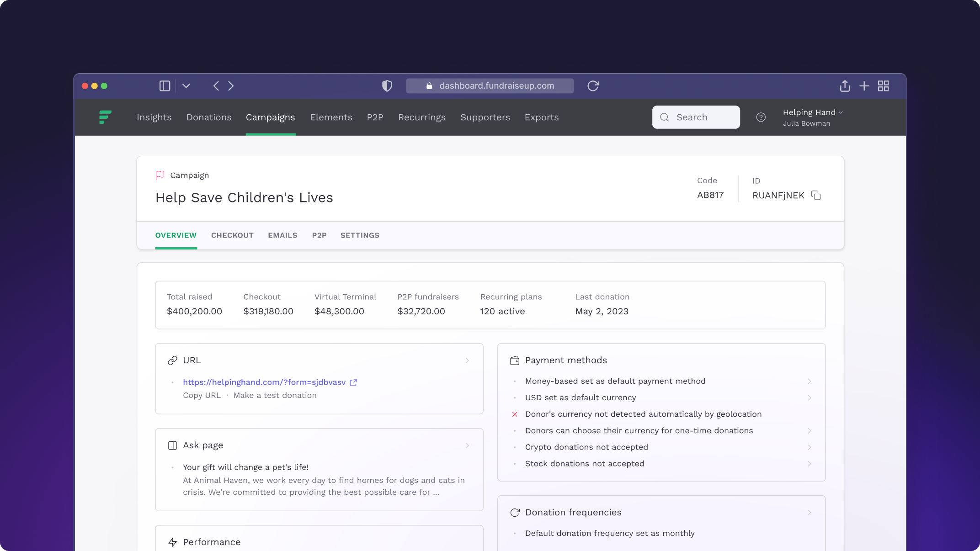Screen dimensions: 980x551
Task: Switch to the CHECKOUT tab
Action: 232,235
